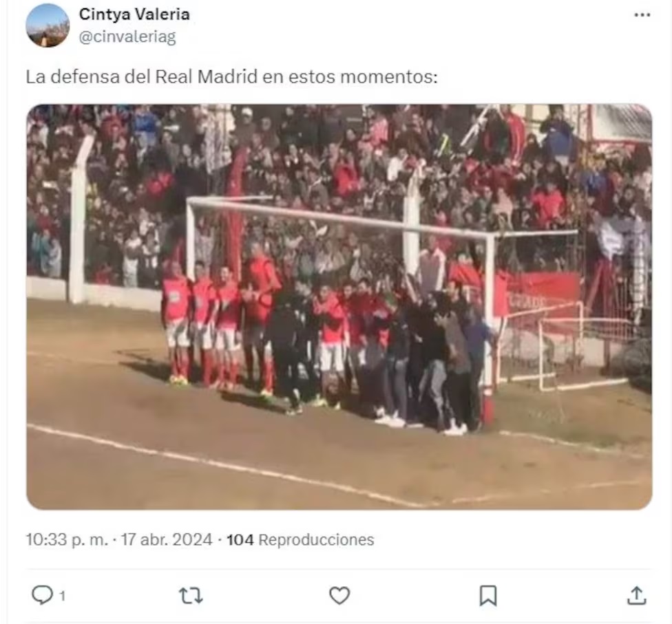This screenshot has height=624, width=672.
Task: Select the 17 abr. 2024 date
Action: 167,539
